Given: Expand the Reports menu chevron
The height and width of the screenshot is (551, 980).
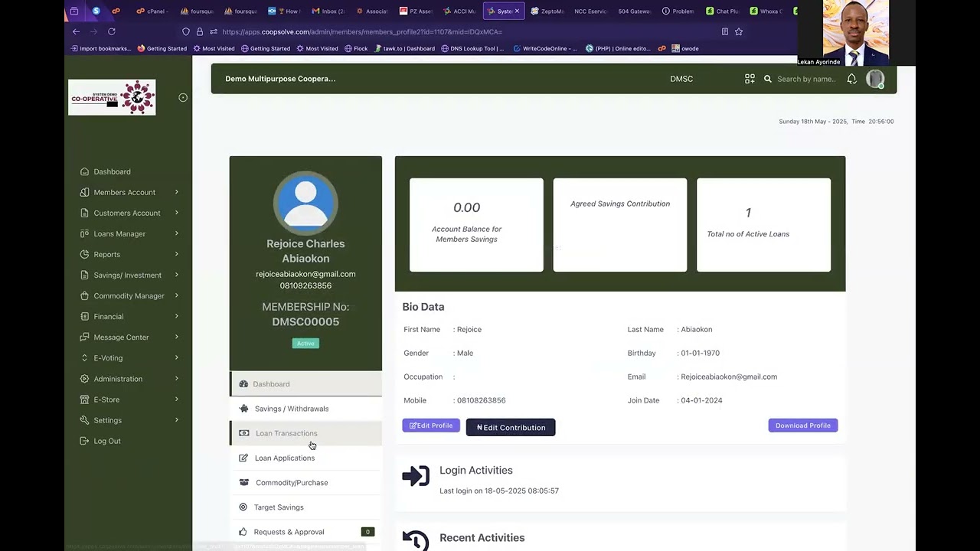Looking at the screenshot, I should [x=177, y=254].
